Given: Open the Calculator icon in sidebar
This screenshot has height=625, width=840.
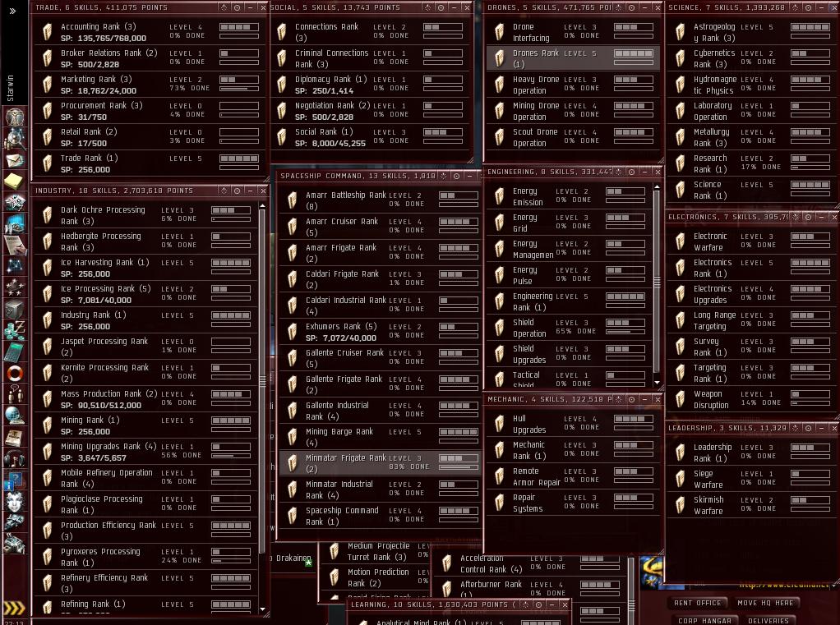Looking at the screenshot, I should pyautogui.click(x=15, y=352).
